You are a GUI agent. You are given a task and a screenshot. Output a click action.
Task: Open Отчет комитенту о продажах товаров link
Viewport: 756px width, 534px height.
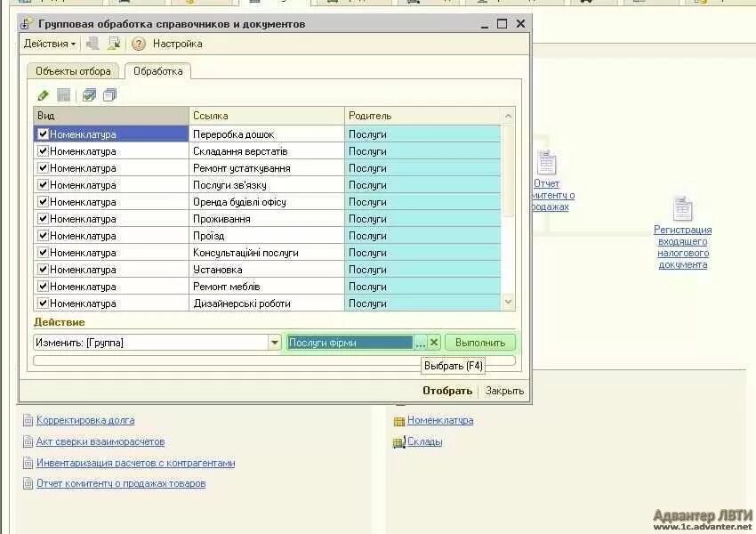click(121, 483)
